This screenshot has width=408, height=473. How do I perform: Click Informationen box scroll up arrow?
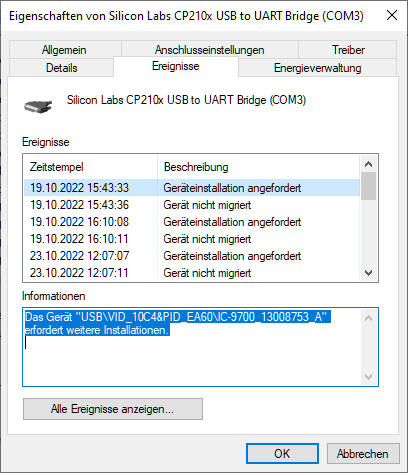tap(368, 318)
